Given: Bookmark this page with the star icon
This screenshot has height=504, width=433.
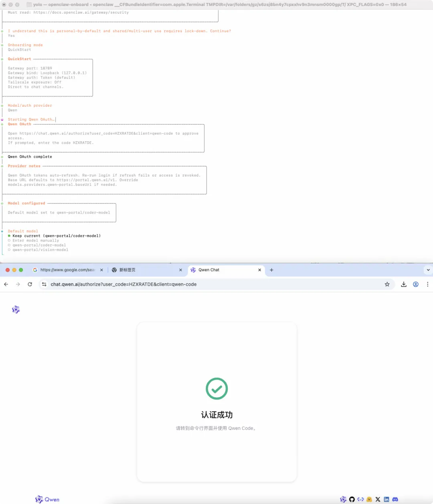Looking at the screenshot, I should [x=387, y=284].
